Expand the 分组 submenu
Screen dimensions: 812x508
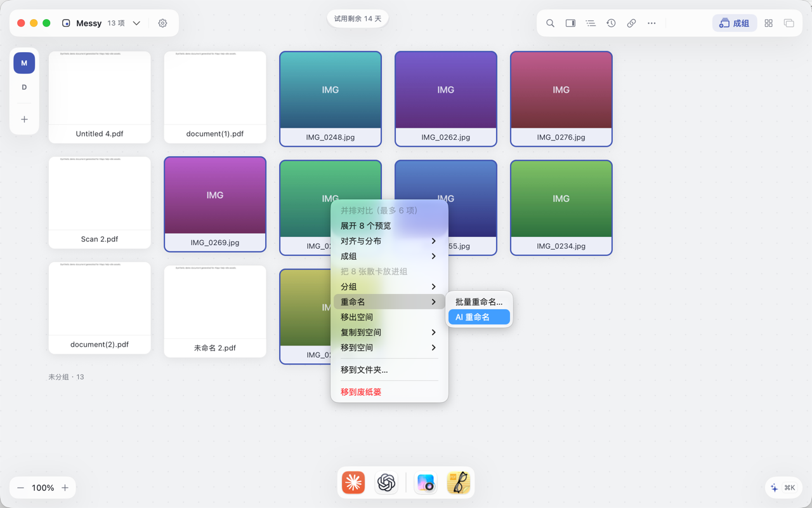coord(389,287)
